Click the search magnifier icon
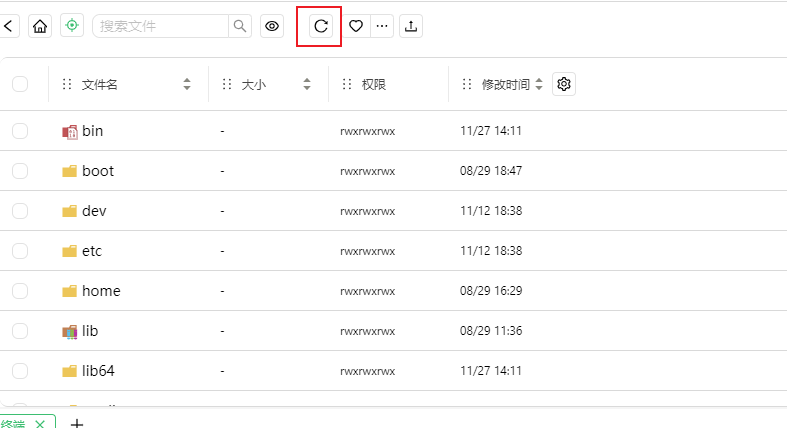This screenshot has width=787, height=428. (240, 27)
